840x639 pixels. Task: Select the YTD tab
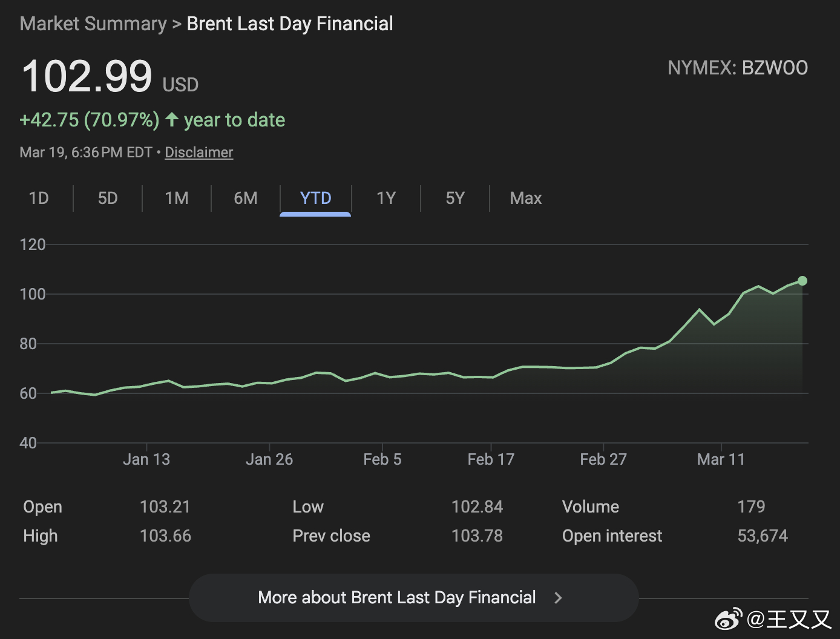click(315, 198)
